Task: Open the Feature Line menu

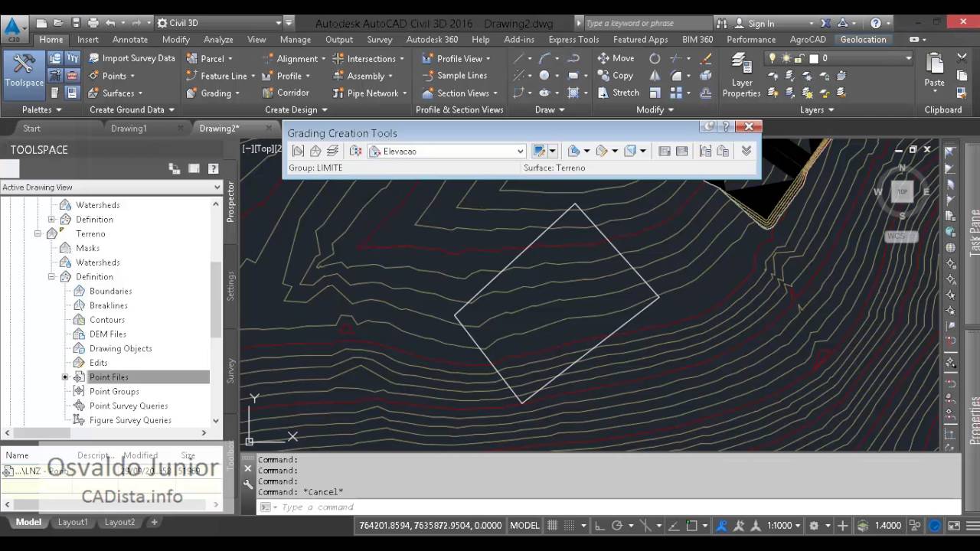Action: pyautogui.click(x=220, y=76)
